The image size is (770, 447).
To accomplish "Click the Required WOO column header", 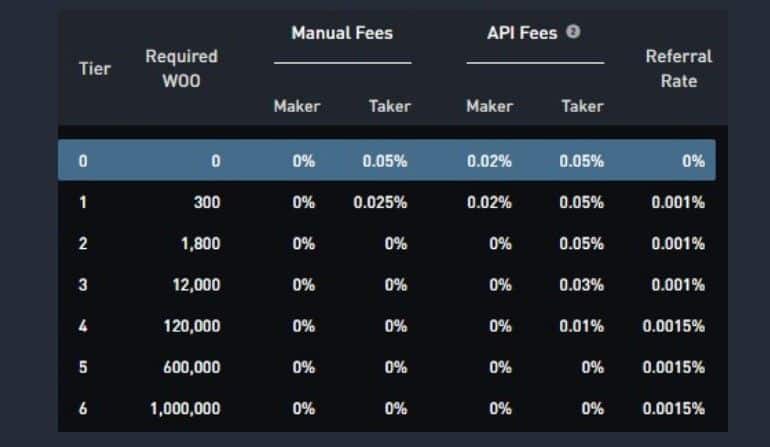I will coord(181,69).
